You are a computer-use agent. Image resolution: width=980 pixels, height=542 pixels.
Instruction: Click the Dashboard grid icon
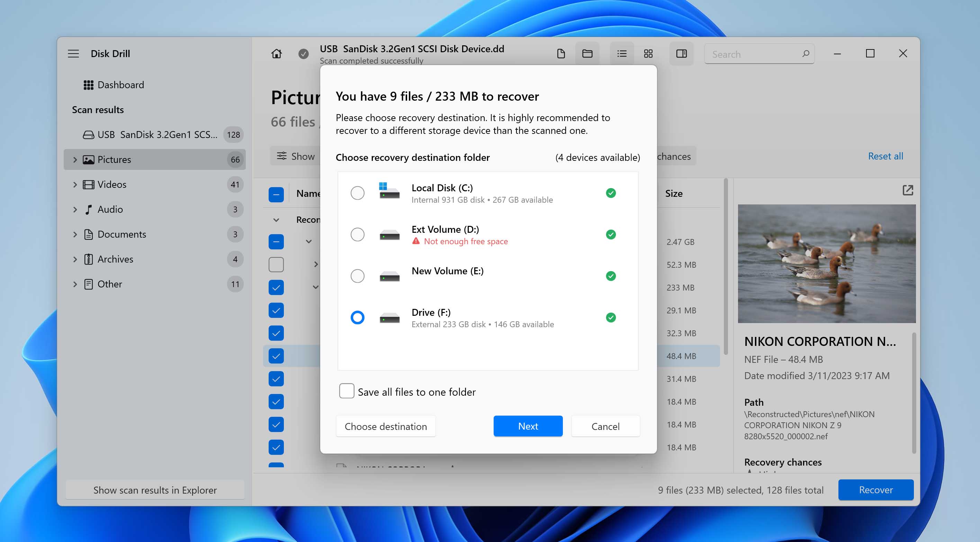coord(88,85)
